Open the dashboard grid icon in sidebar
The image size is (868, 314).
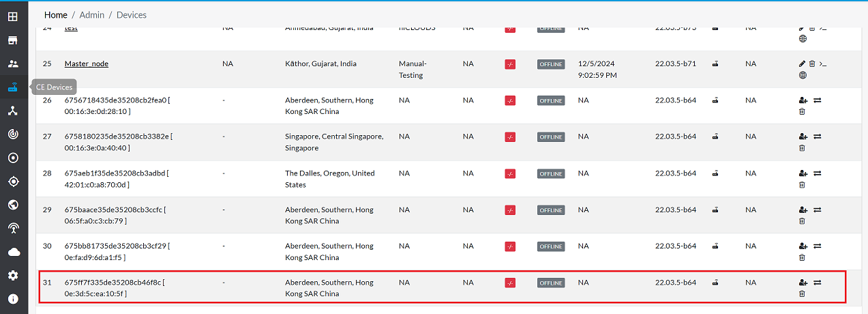pos(13,16)
